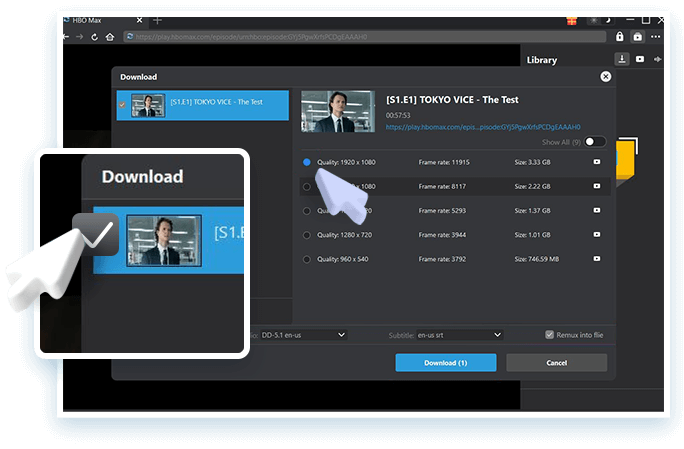This screenshot has width=684, height=449.
Task: Open a new tab with plus icon
Action: 157,20
